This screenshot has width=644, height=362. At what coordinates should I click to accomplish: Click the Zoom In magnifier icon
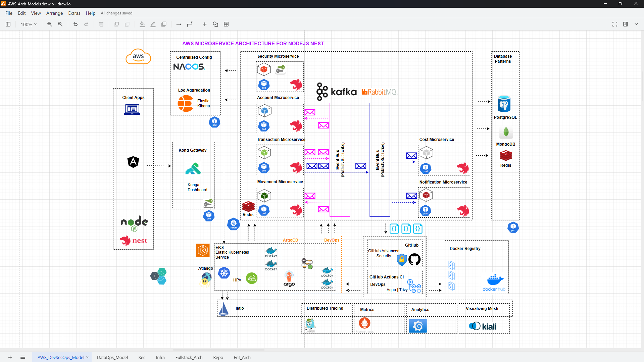[50, 24]
